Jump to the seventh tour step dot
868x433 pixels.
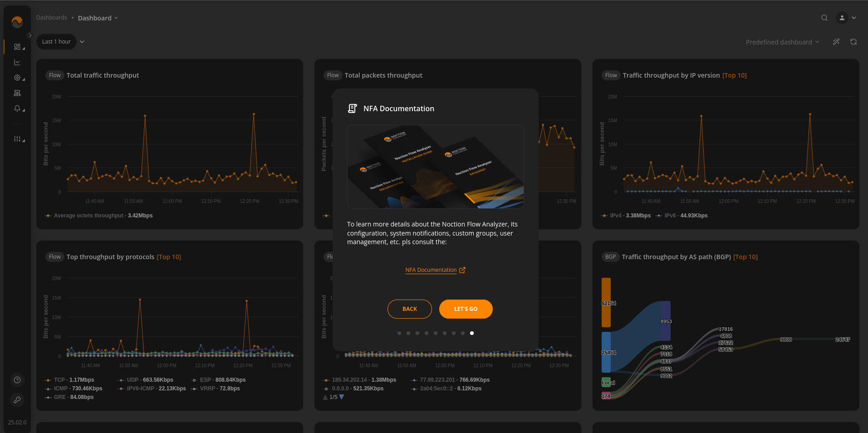tap(454, 333)
